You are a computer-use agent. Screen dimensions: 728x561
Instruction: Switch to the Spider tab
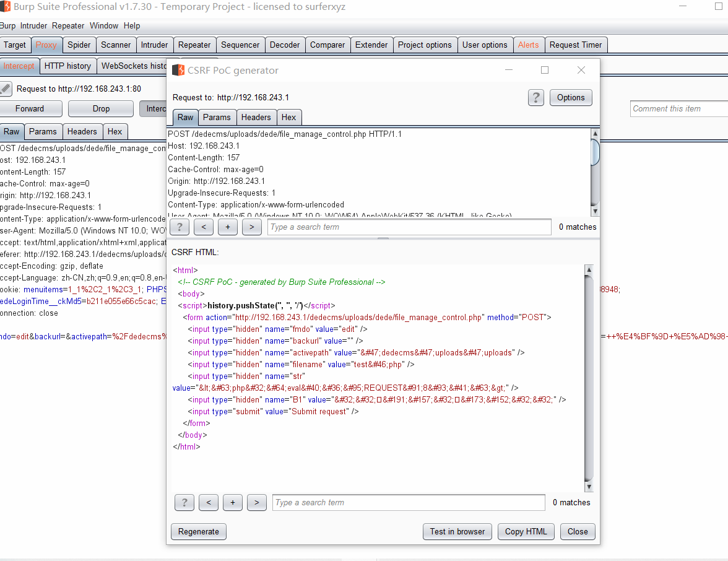click(79, 45)
